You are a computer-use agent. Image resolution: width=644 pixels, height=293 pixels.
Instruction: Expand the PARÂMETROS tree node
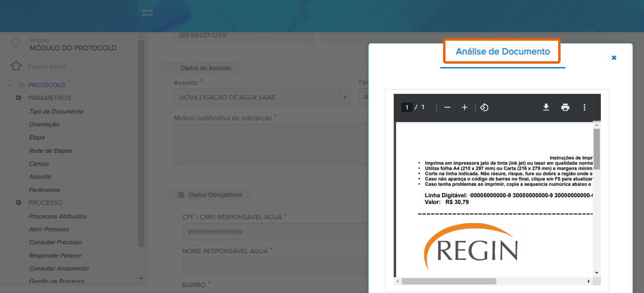click(19, 98)
